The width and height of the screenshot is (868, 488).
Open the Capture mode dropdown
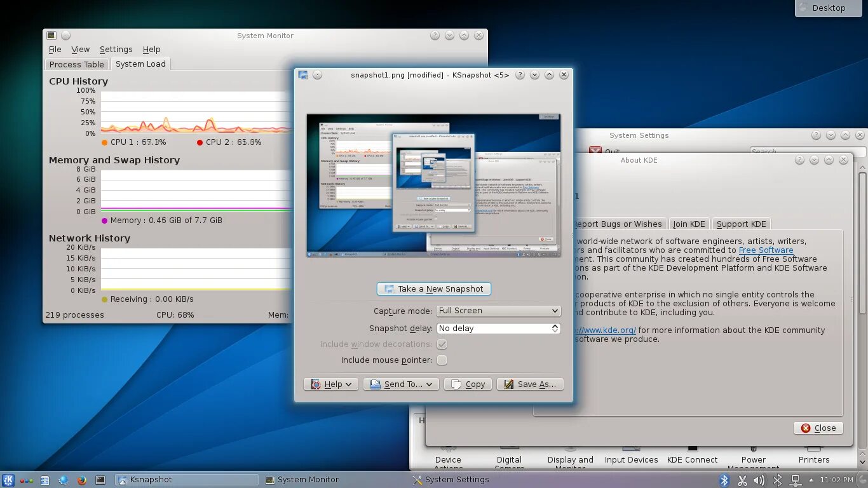498,311
